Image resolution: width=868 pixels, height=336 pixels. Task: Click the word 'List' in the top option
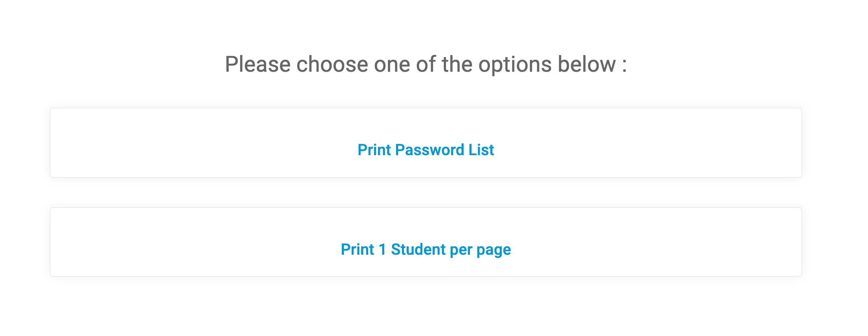482,150
